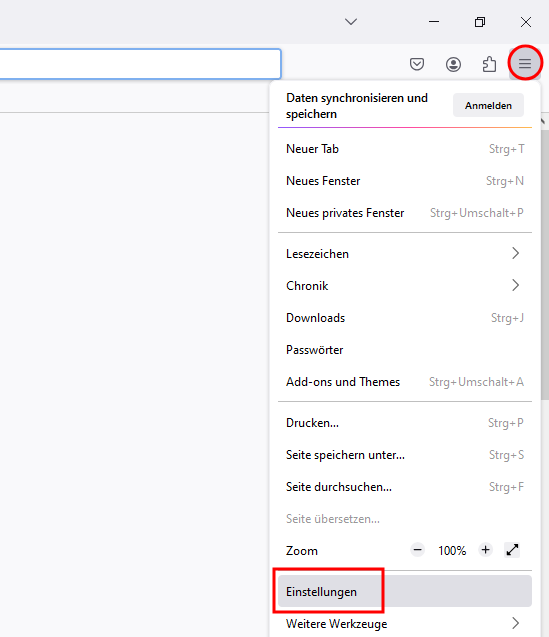
Task: Open the extensions puzzle icon
Action: tap(489, 64)
